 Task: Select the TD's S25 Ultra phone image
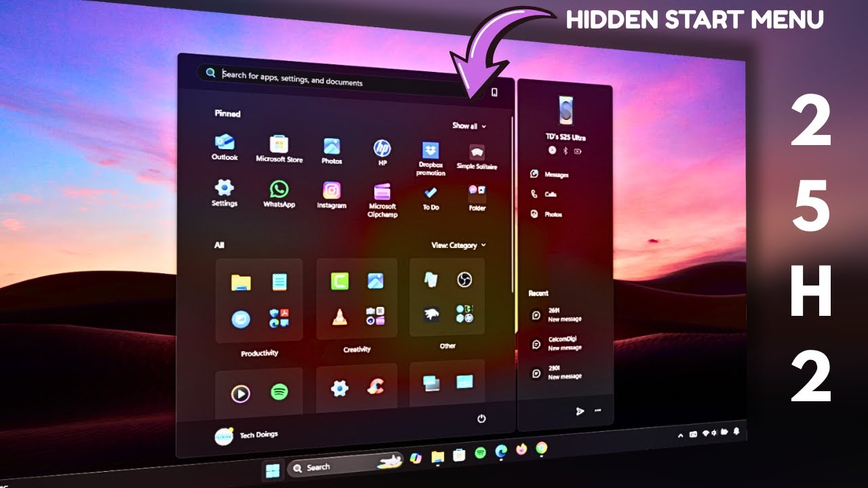(x=566, y=110)
